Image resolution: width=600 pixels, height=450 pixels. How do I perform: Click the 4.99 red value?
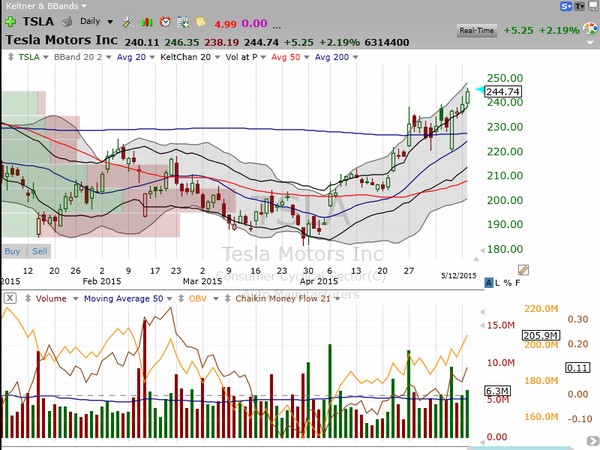tap(225, 24)
